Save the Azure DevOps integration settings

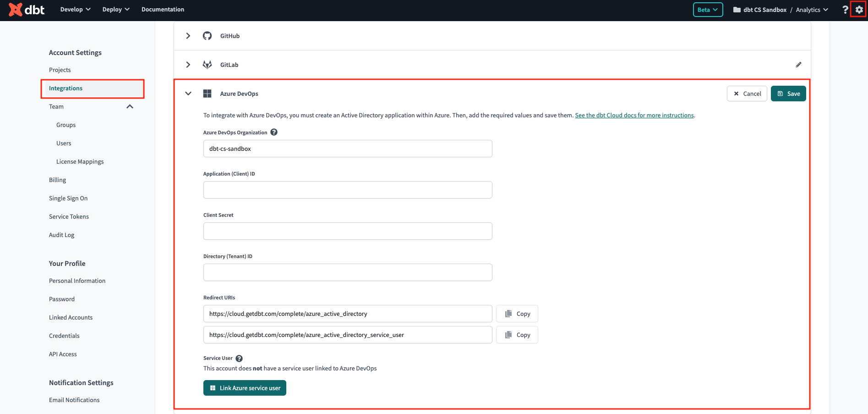pyautogui.click(x=788, y=93)
